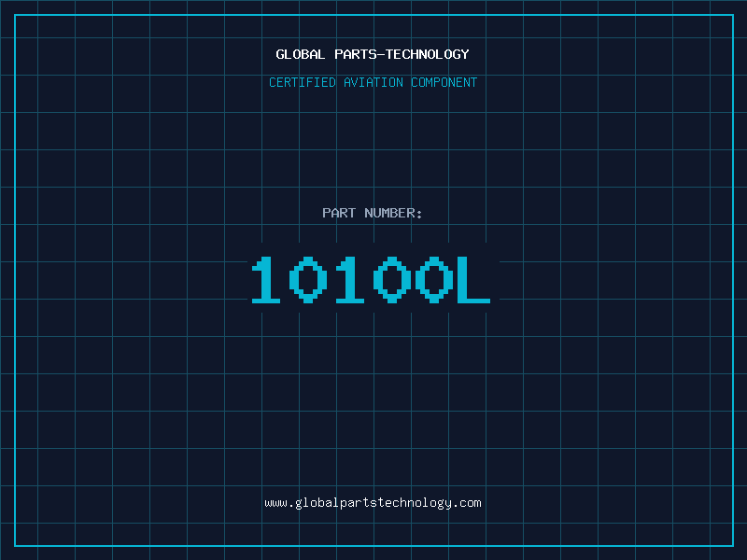Select the word CERTIFIED in the subtitle
Image resolution: width=747 pixels, height=560 pixels.
(x=303, y=82)
